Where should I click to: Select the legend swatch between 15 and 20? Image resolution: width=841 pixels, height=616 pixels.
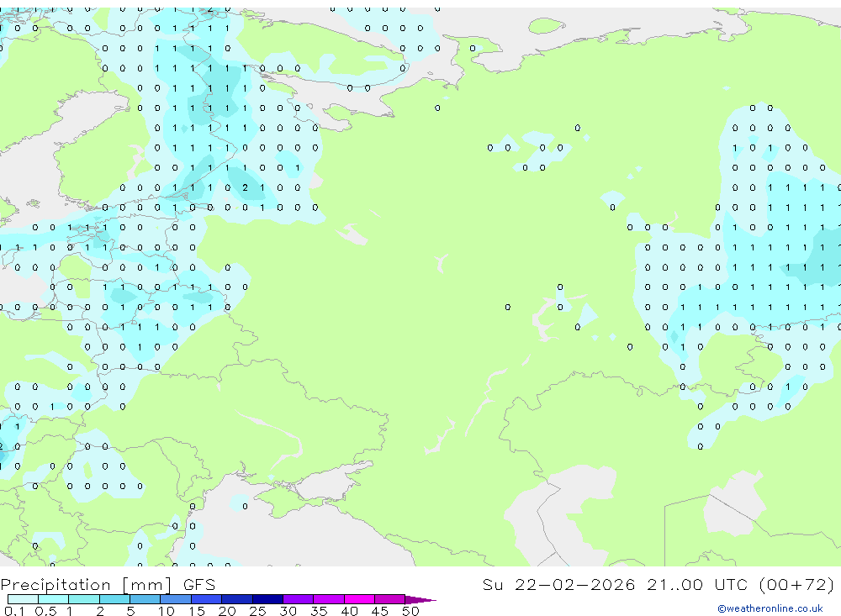tap(207, 599)
